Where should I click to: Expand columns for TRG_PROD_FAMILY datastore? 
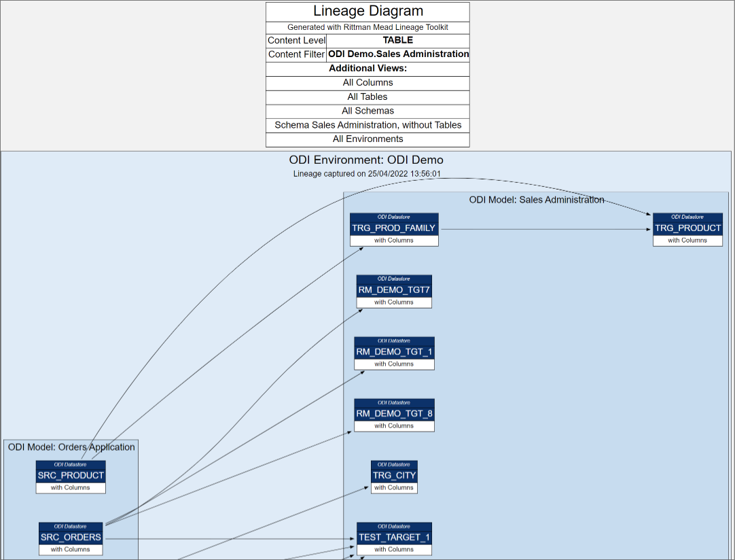tap(394, 240)
